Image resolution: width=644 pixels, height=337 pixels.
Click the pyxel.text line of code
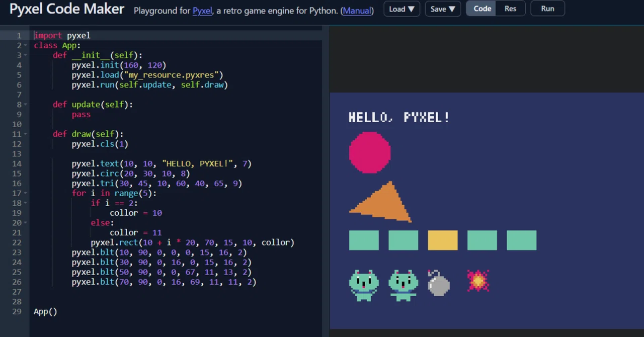[x=162, y=163]
